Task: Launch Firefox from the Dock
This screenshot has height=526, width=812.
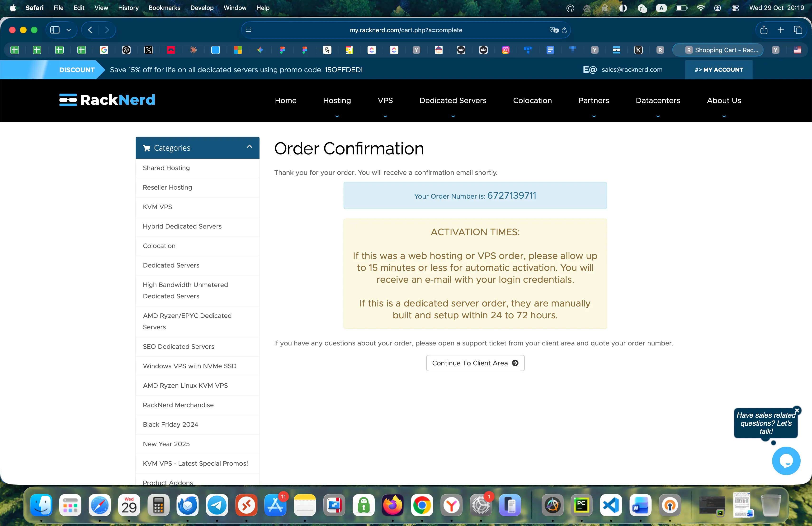Action: coord(393,505)
